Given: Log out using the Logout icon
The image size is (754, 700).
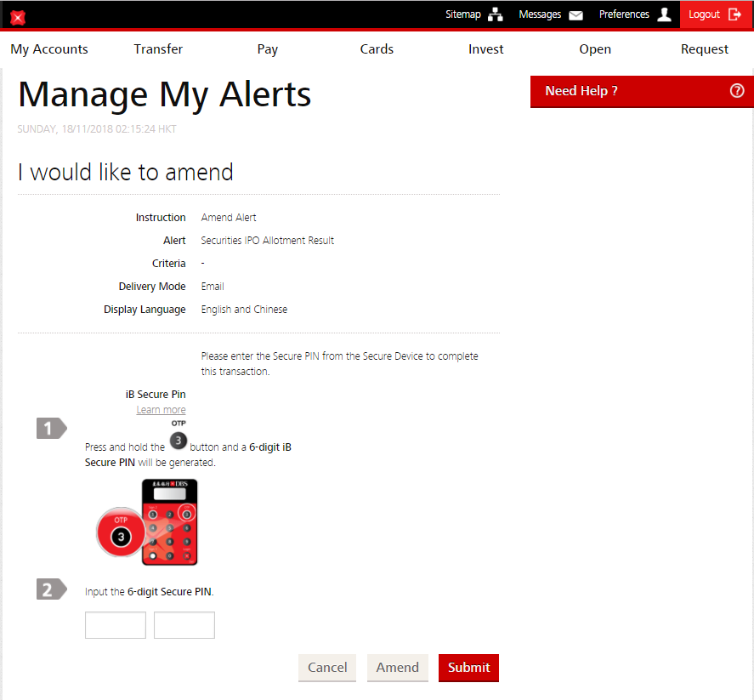Looking at the screenshot, I should pos(734,14).
